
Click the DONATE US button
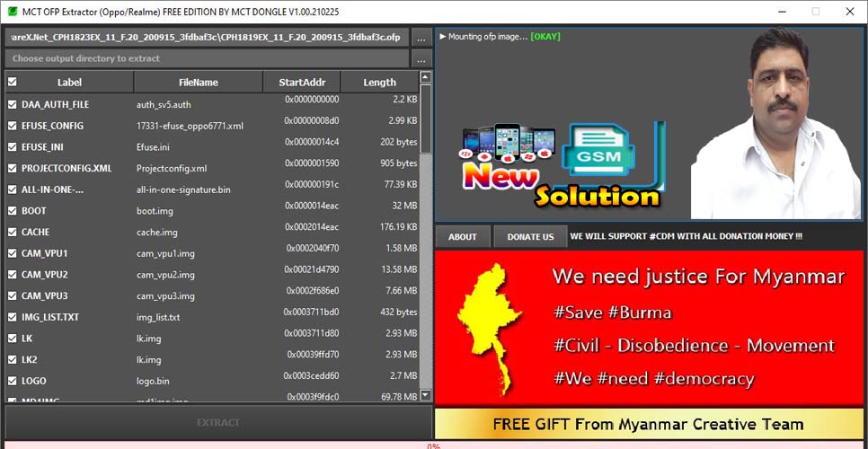(x=530, y=237)
